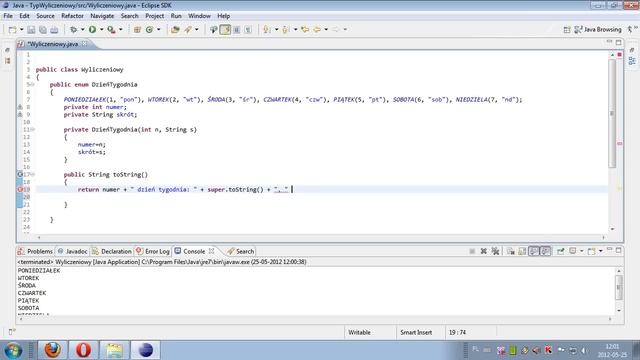
Task: Toggle Show Console When Standard Error Changes
Action: point(545,251)
